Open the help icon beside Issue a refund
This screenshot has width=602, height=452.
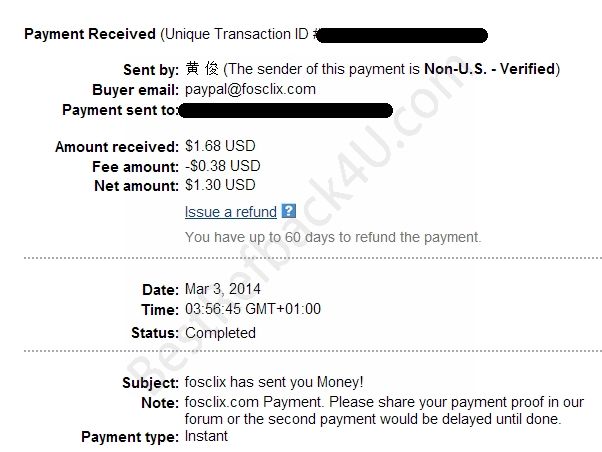pyautogui.click(x=289, y=211)
